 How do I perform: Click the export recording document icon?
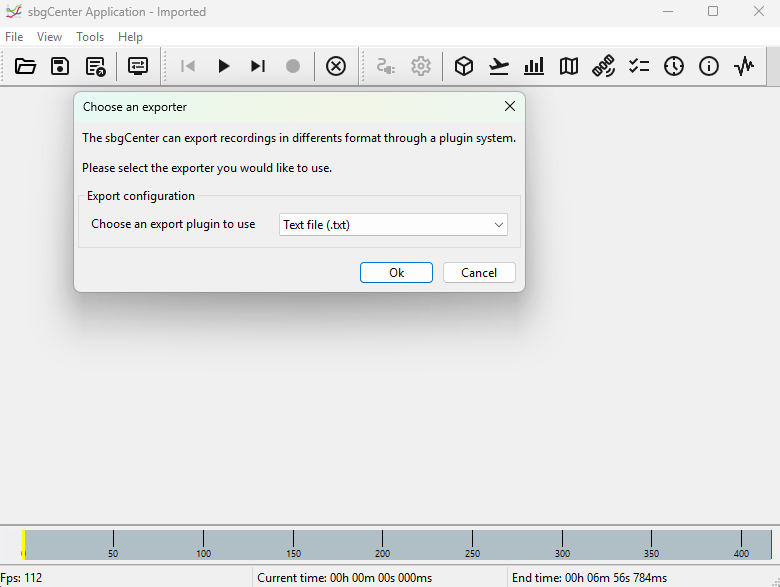(95, 66)
